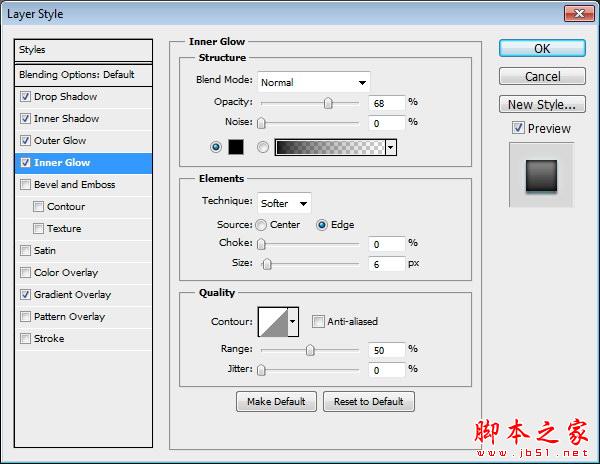Select the solid color radio button

[216, 147]
